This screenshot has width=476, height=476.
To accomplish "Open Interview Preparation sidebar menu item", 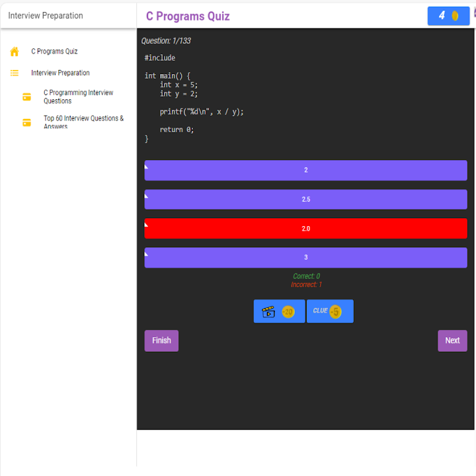I will pos(60,73).
